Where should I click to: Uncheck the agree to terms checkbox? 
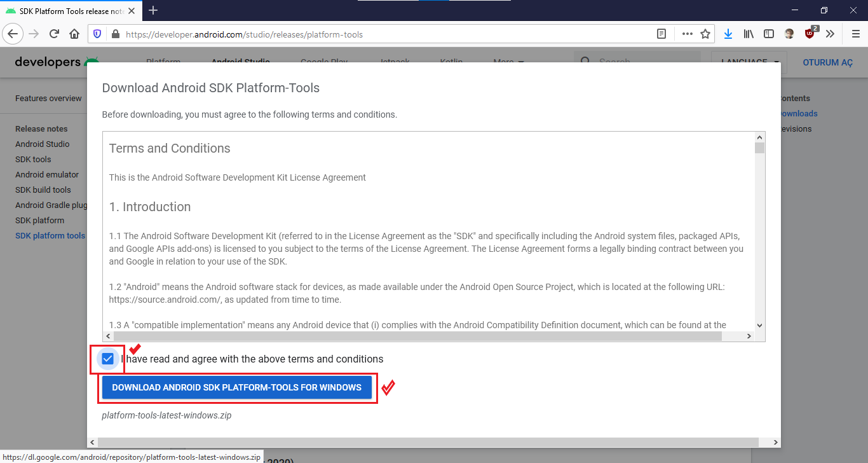pyautogui.click(x=107, y=359)
